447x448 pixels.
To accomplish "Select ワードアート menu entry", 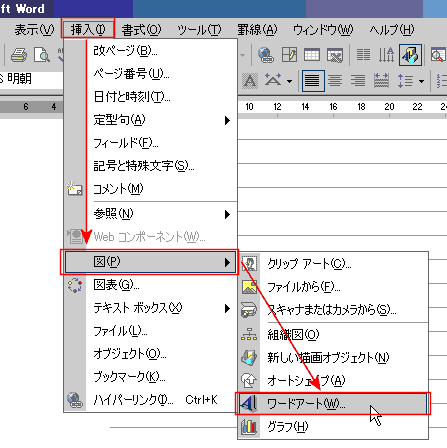I will 333,404.
